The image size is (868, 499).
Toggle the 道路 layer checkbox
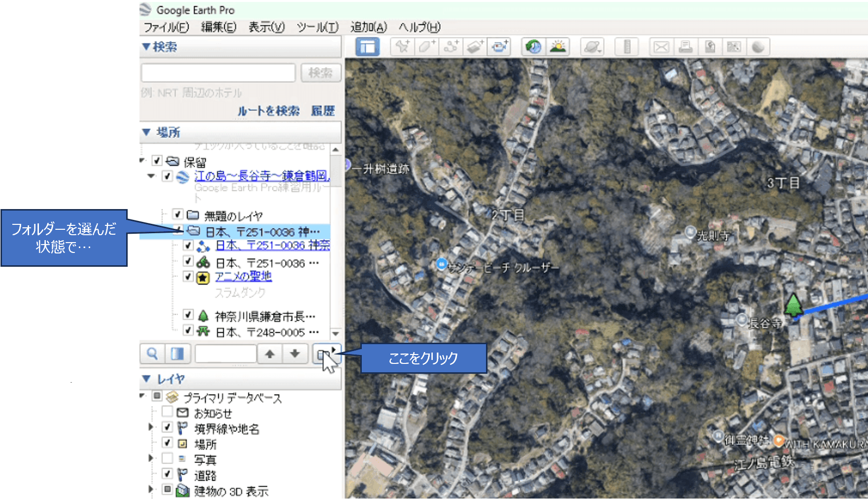click(167, 474)
